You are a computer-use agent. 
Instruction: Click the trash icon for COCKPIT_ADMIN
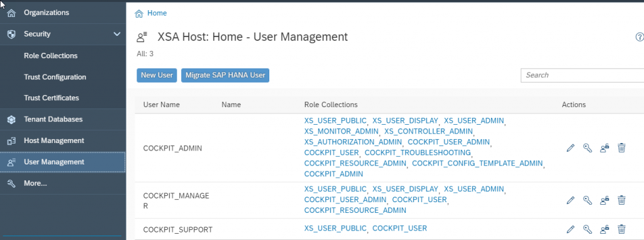622,148
